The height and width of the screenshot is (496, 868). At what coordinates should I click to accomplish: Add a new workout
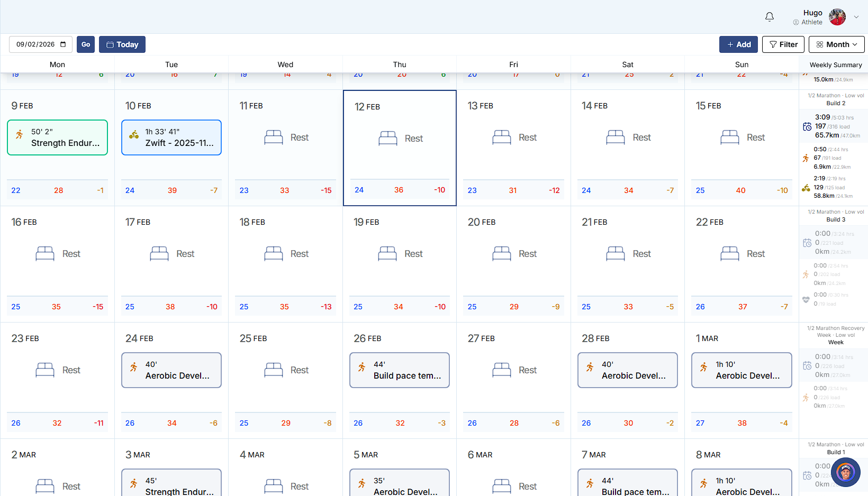(738, 44)
